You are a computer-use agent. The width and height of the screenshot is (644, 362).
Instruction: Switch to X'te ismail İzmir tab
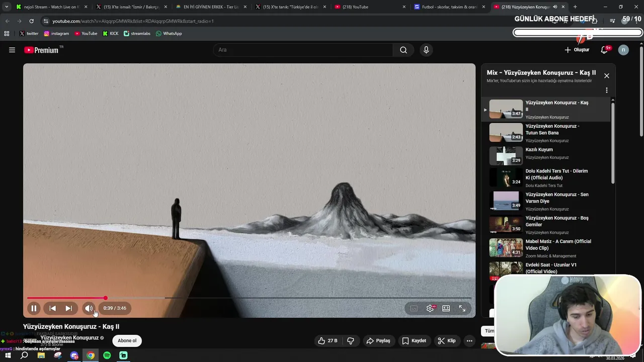[x=131, y=7]
